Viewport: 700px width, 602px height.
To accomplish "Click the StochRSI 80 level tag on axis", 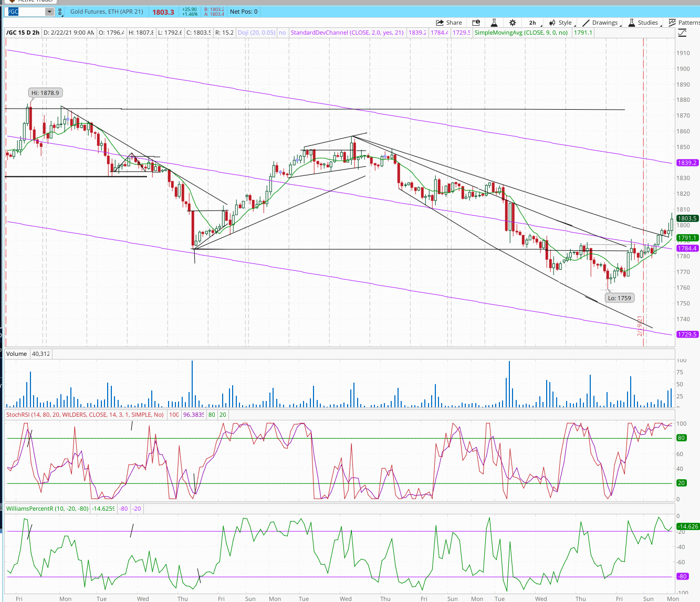I will (681, 438).
